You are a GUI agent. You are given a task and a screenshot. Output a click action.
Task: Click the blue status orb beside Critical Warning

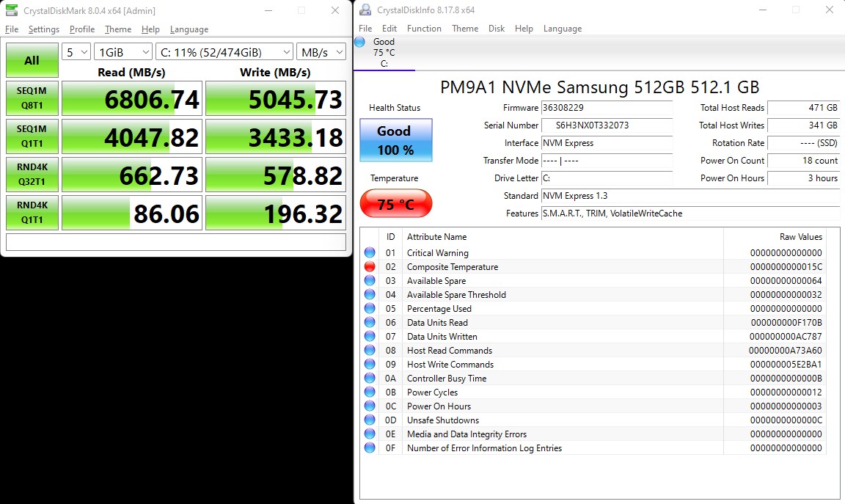[x=370, y=253]
